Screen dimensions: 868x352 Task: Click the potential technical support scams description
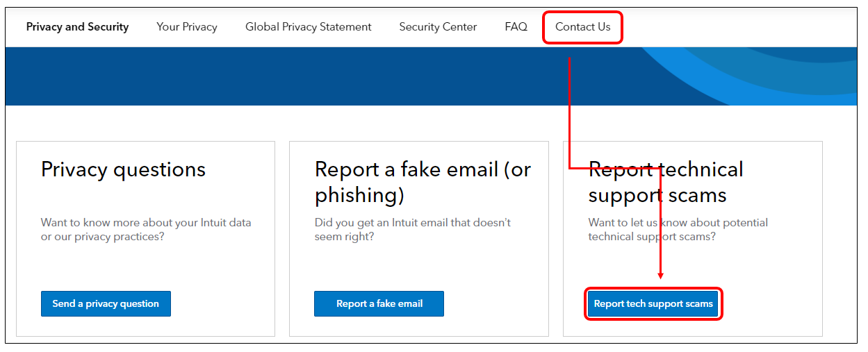click(678, 230)
